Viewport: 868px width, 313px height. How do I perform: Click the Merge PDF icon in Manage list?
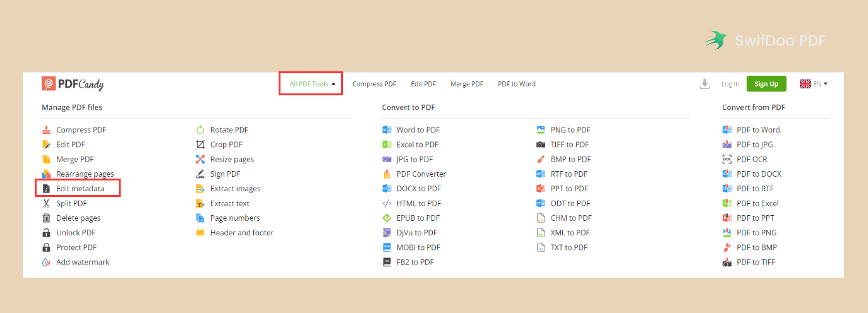coord(46,159)
